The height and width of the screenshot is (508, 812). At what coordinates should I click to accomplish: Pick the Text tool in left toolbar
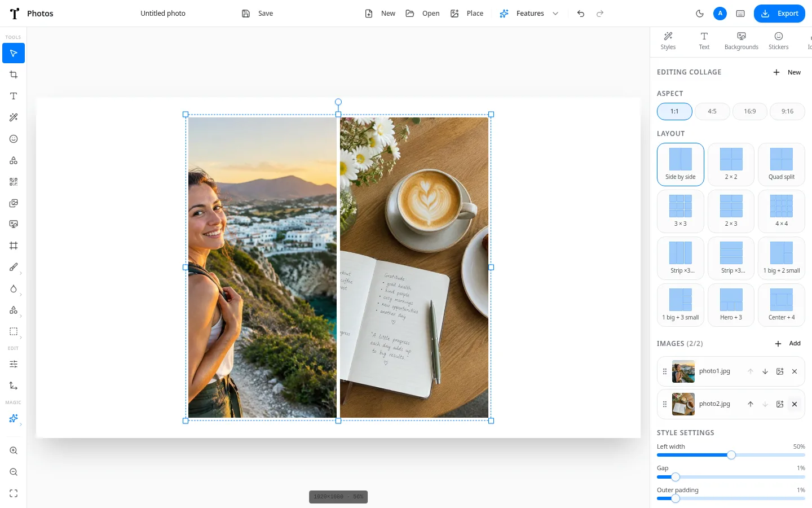[14, 96]
